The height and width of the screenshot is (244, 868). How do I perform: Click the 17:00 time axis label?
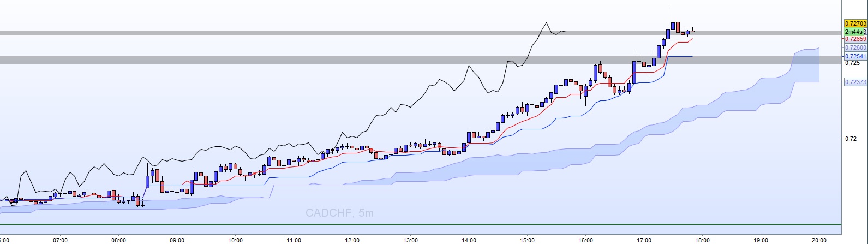(644, 240)
